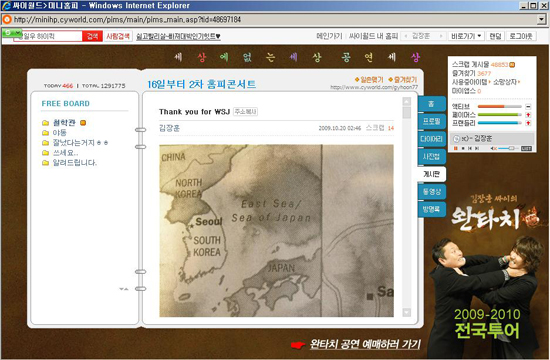The width and height of the screenshot is (550, 360).
Task: Click the red arrow beside the green bar
Action: tap(528, 115)
